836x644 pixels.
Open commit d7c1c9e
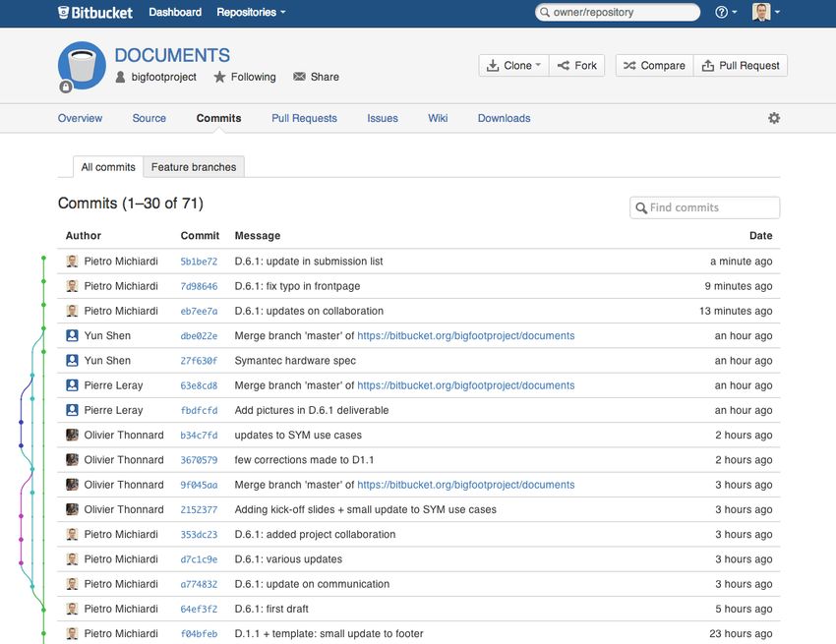tap(199, 559)
